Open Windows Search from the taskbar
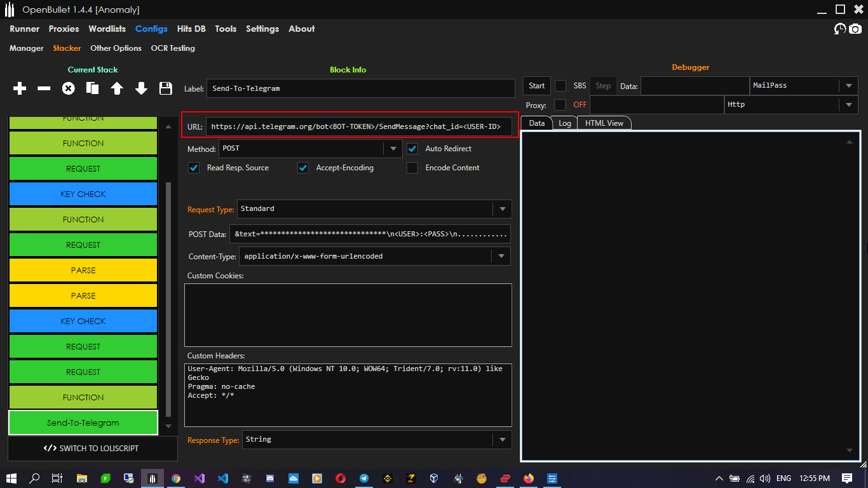Viewport: 868px width, 488px height. pyautogui.click(x=34, y=478)
